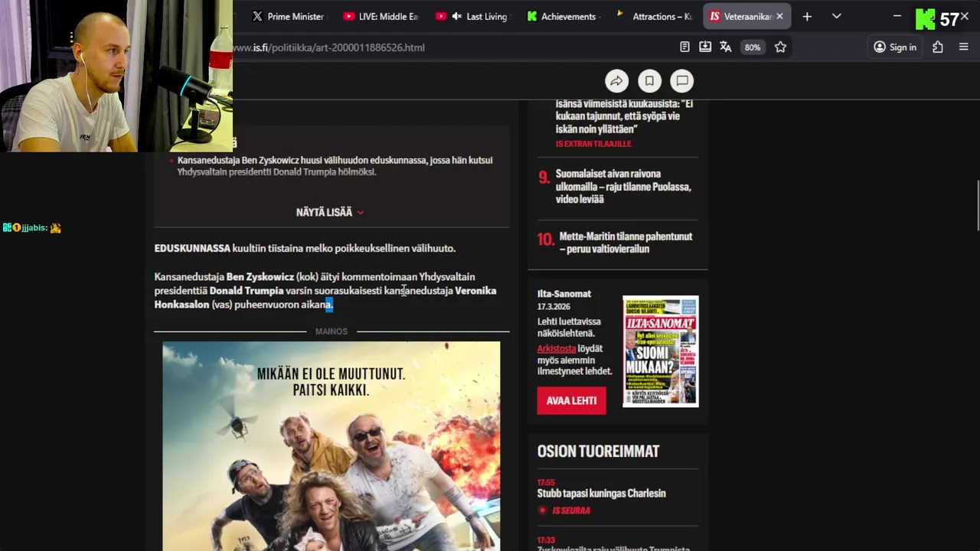Image resolution: width=980 pixels, height=551 pixels.
Task: Open the Firefox application menu
Action: pos(964,47)
